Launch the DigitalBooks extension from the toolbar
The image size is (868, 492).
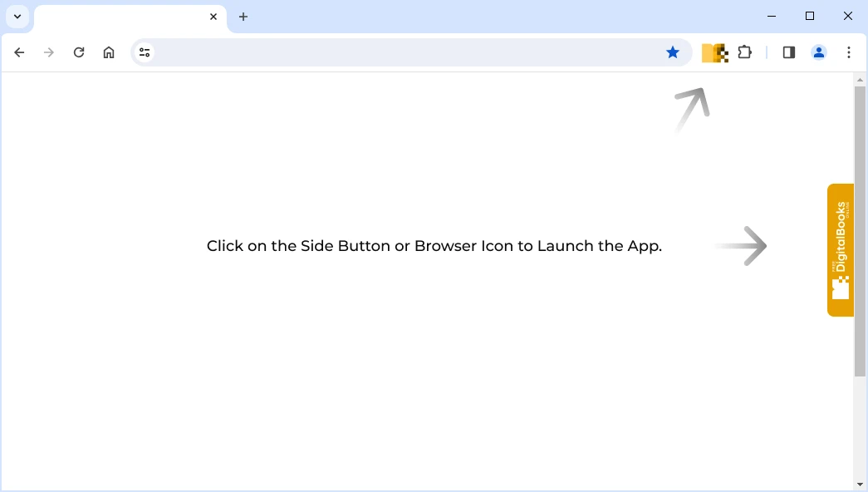pyautogui.click(x=714, y=52)
